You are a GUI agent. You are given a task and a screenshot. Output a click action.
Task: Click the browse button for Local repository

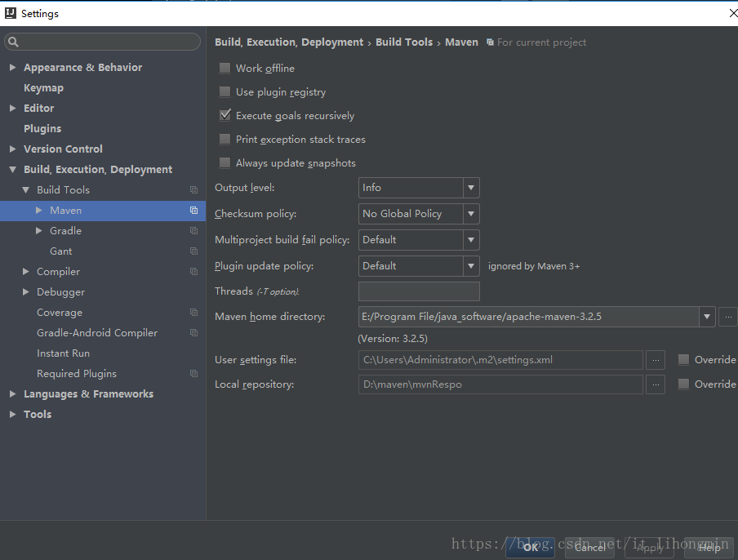point(655,384)
